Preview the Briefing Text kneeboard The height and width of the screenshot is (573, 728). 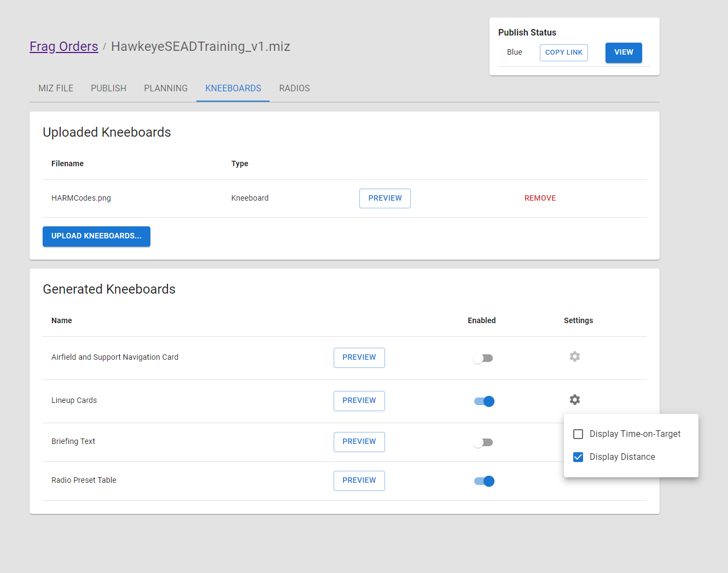pyautogui.click(x=359, y=442)
